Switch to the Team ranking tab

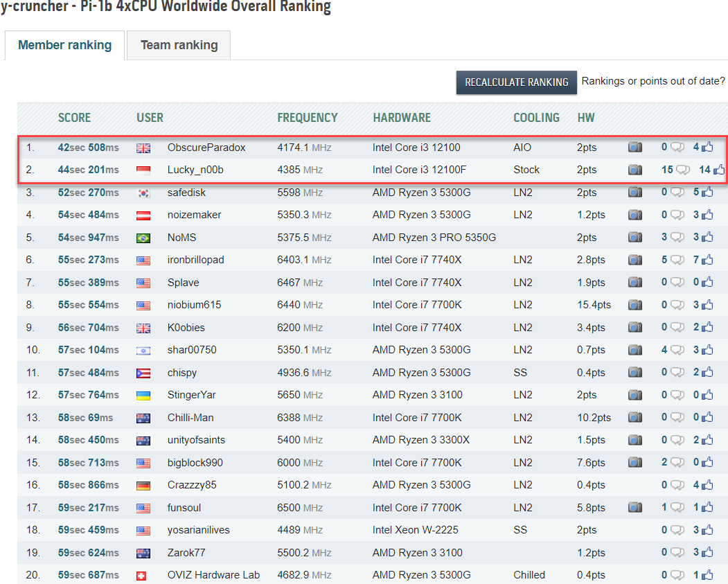[179, 46]
